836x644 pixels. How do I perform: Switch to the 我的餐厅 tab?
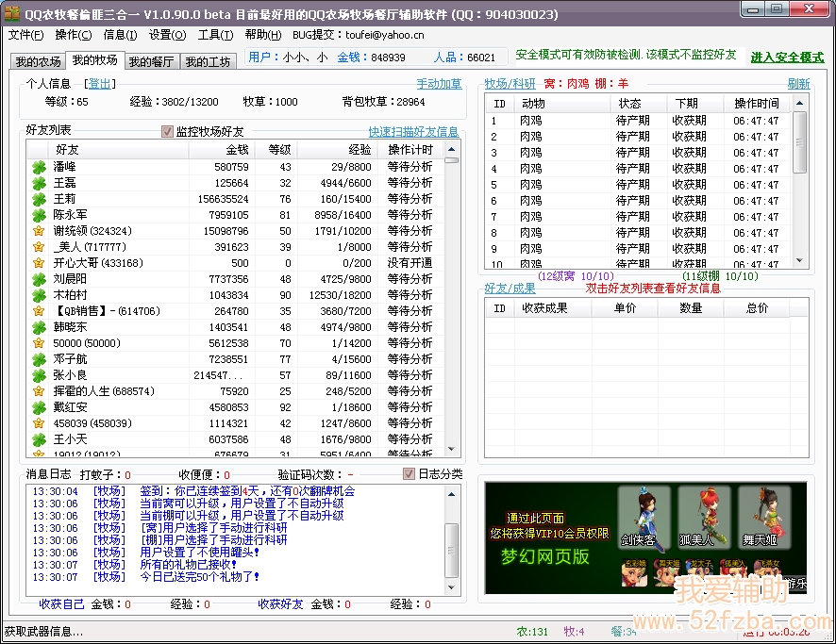tap(151, 62)
